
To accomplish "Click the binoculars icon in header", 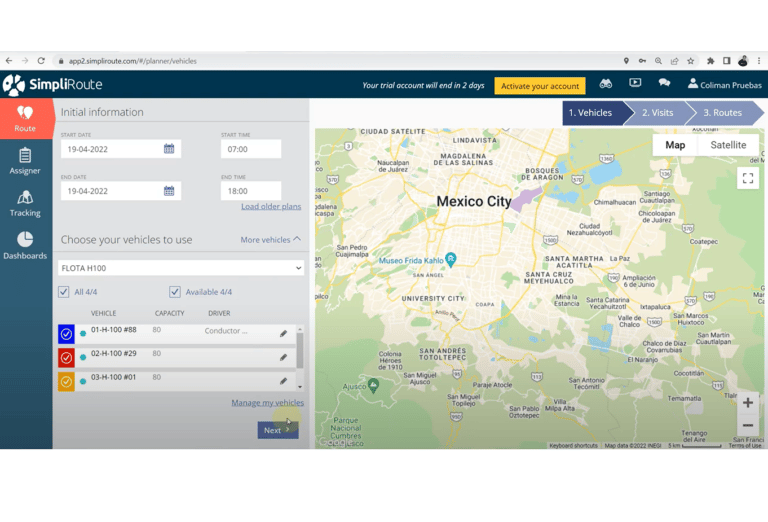I will 605,84.
